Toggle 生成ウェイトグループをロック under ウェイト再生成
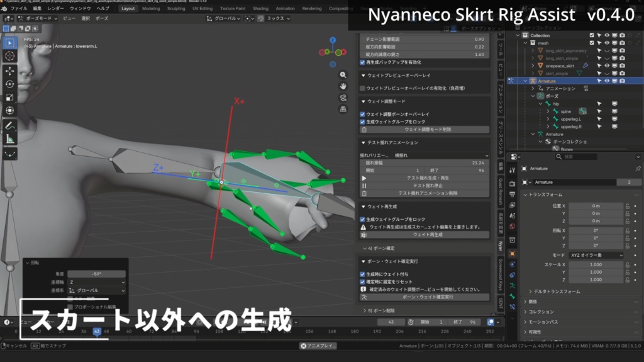Image resolution: width=644 pixels, height=362 pixels. [x=362, y=220]
